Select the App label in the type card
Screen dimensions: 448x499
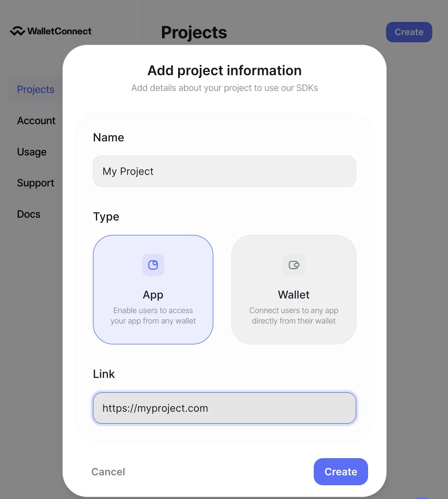click(153, 295)
